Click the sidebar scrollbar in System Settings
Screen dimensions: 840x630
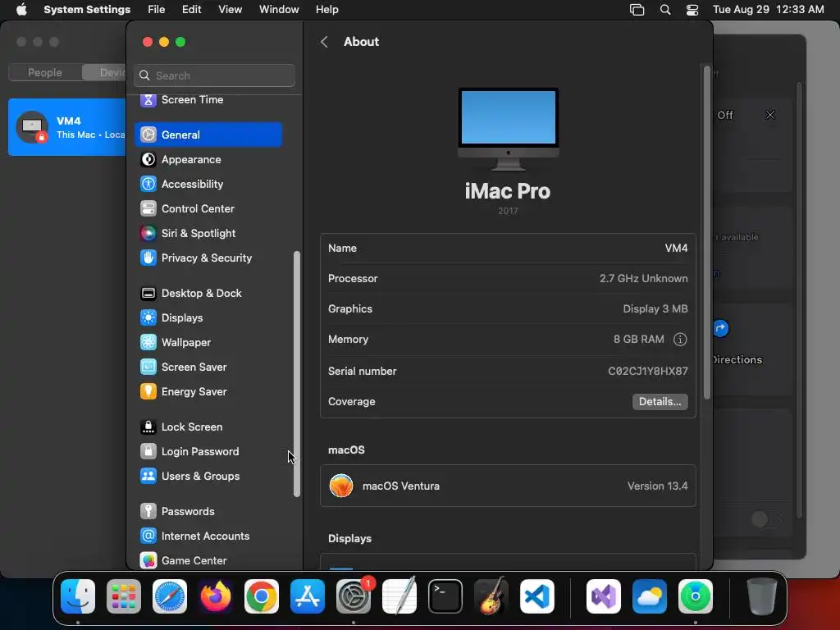coord(297,374)
